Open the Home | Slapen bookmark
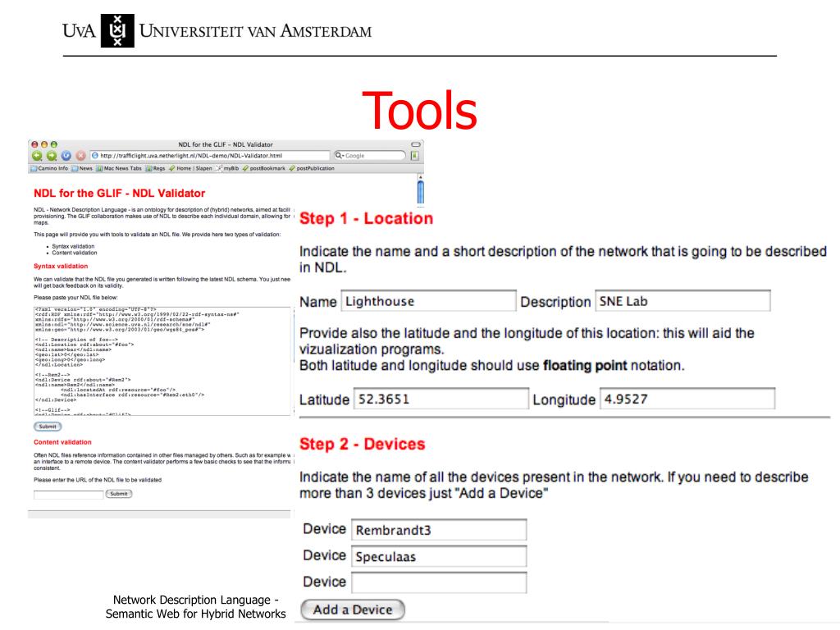840x630 pixels. pos(190,168)
